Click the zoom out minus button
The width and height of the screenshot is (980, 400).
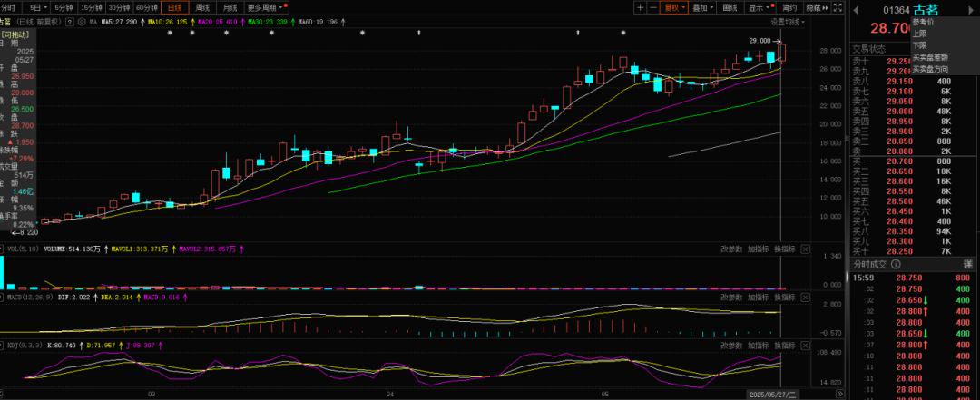pos(652,7)
